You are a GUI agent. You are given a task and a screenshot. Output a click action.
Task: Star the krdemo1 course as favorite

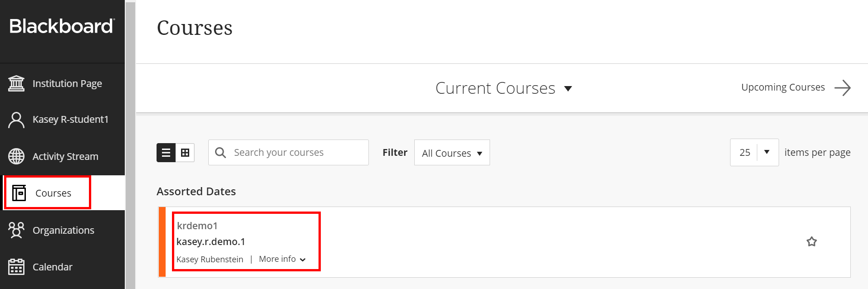tap(811, 241)
